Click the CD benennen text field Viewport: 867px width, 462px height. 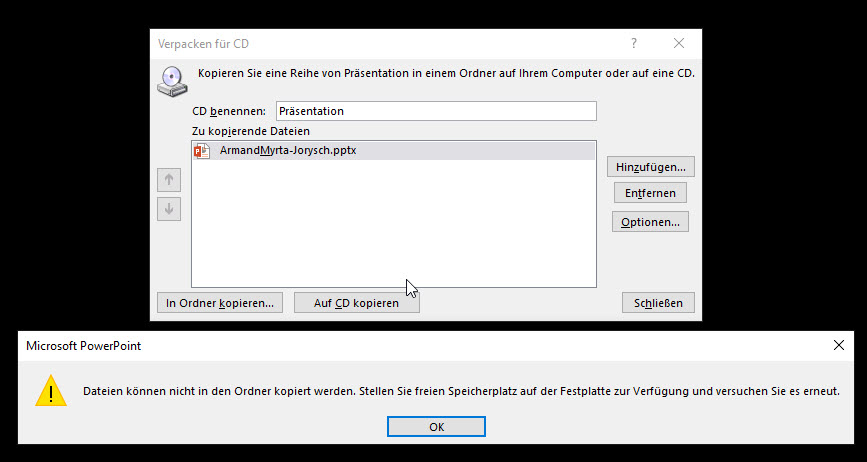[436, 111]
